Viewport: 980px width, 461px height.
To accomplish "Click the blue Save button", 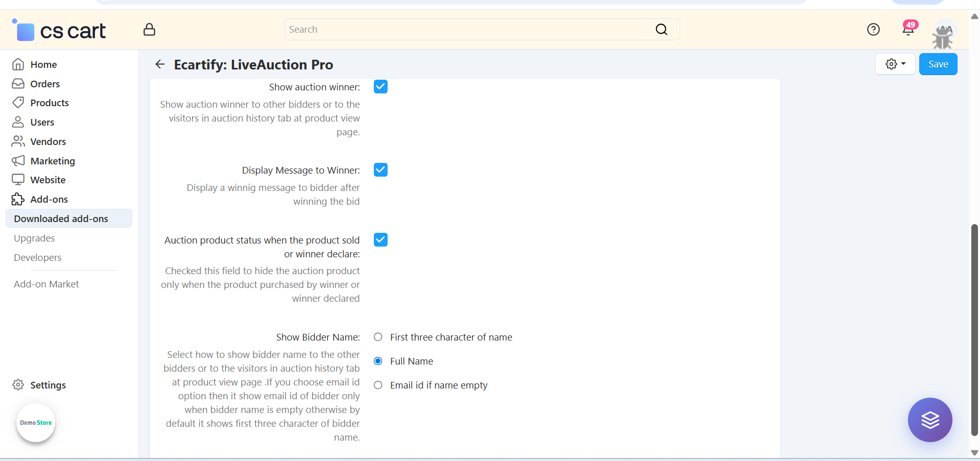I will point(938,64).
